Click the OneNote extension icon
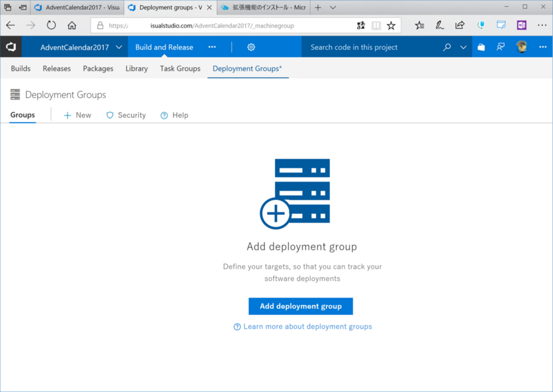 point(522,26)
